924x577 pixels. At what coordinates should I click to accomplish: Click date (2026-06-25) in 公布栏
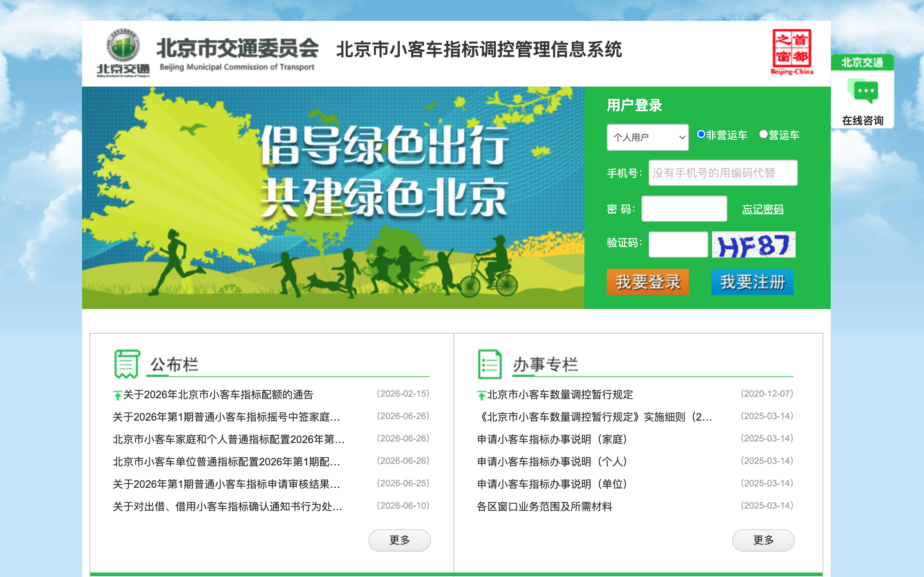(403, 483)
